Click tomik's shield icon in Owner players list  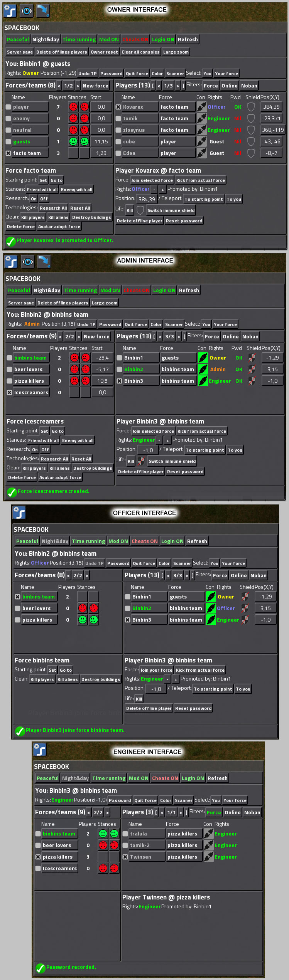click(x=251, y=118)
